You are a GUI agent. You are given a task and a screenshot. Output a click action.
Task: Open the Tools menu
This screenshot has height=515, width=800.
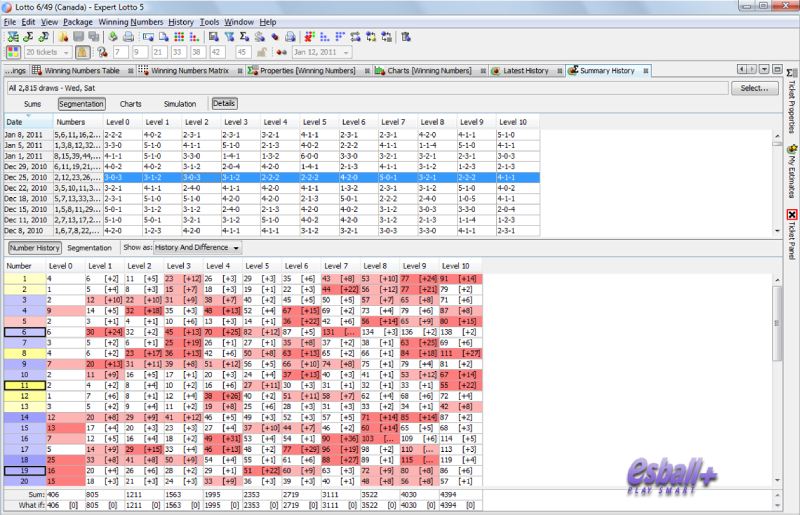[x=209, y=22]
